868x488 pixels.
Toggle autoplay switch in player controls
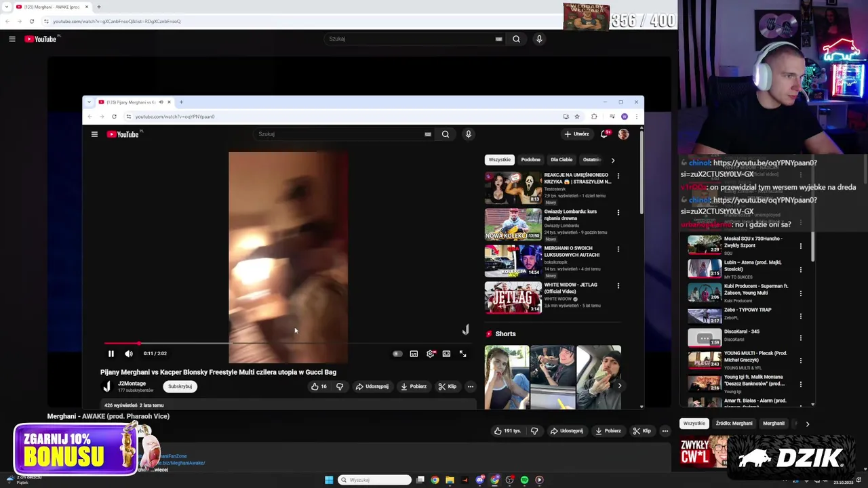(397, 354)
